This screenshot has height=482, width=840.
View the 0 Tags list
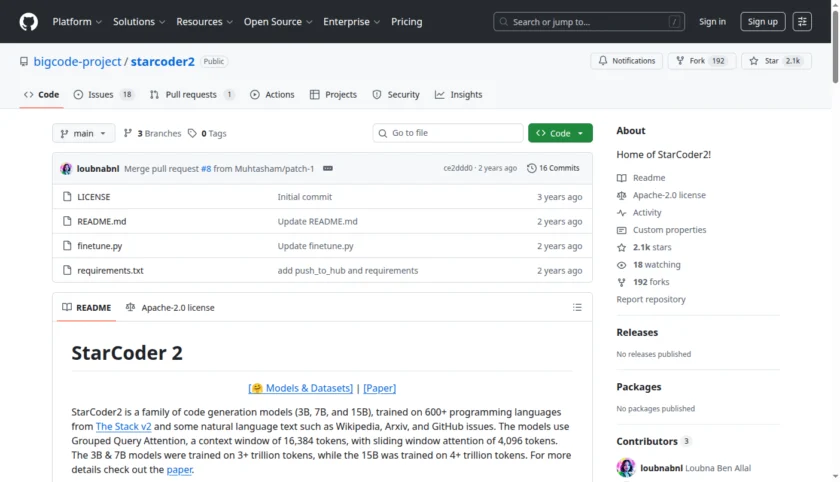[x=207, y=133]
